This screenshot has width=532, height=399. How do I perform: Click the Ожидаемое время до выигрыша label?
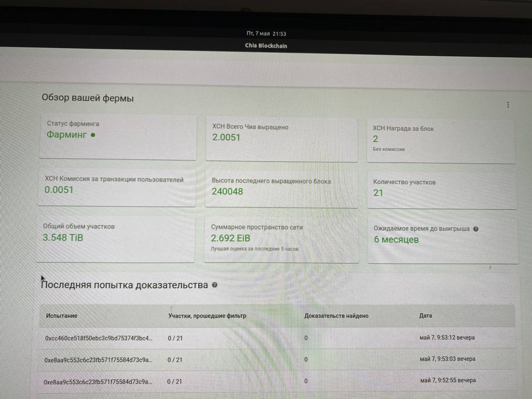(421, 229)
